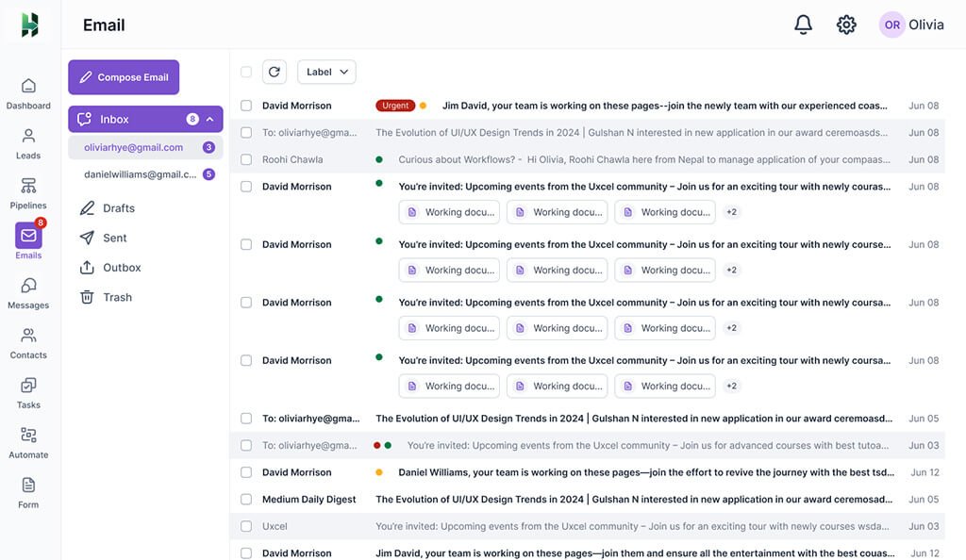
Task: Open the Trash folder
Action: click(116, 297)
